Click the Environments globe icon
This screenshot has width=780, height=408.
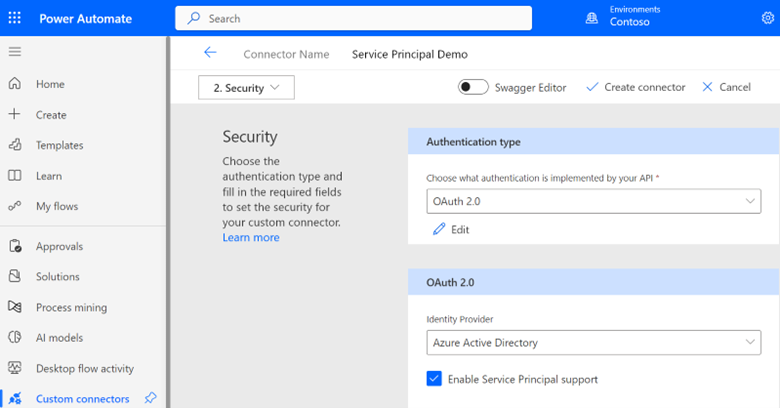coord(591,17)
